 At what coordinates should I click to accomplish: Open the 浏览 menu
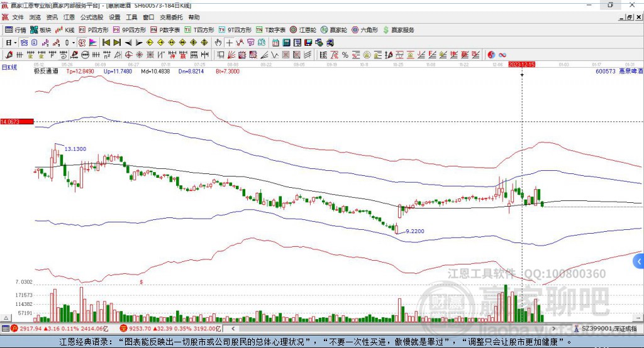[x=35, y=17]
